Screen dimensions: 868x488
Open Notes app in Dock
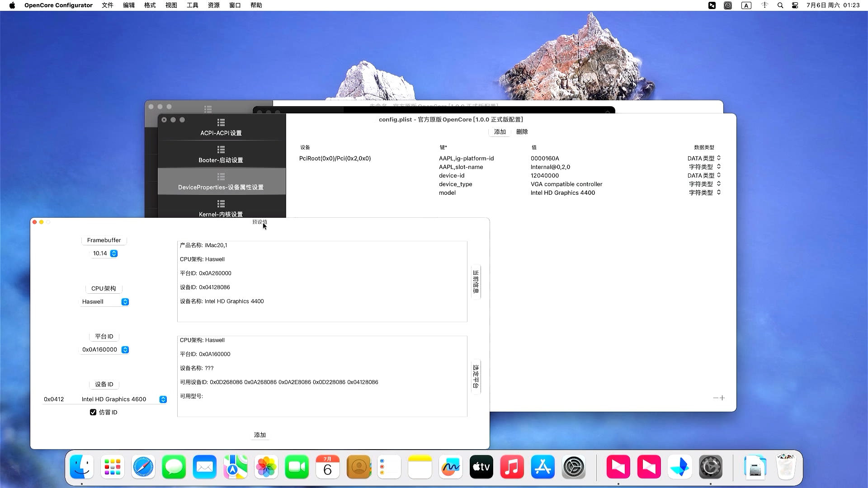420,467
